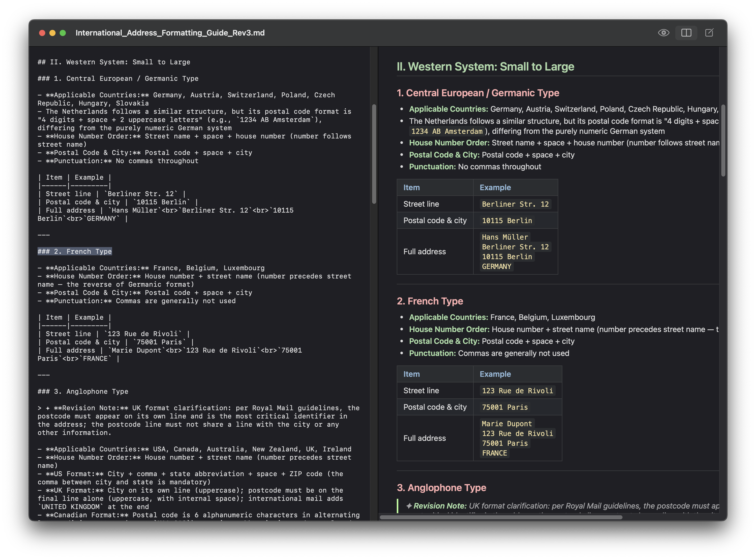Click '75001 Paris' in Postal code & city row

click(x=505, y=407)
